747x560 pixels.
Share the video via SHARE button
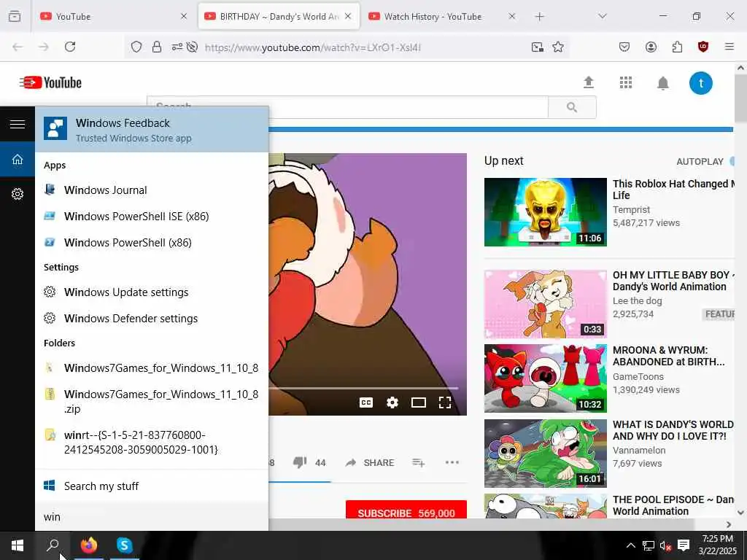tap(370, 463)
